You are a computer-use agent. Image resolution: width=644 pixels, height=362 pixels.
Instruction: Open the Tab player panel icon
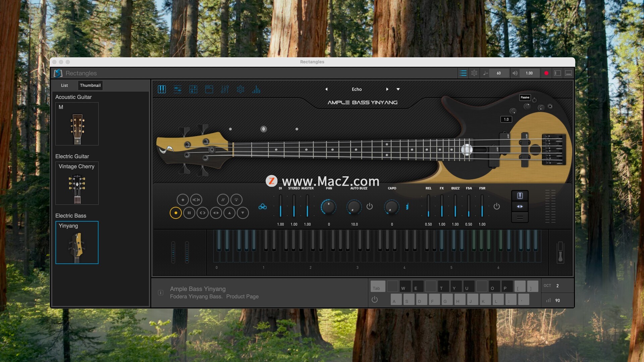pyautogui.click(x=193, y=89)
